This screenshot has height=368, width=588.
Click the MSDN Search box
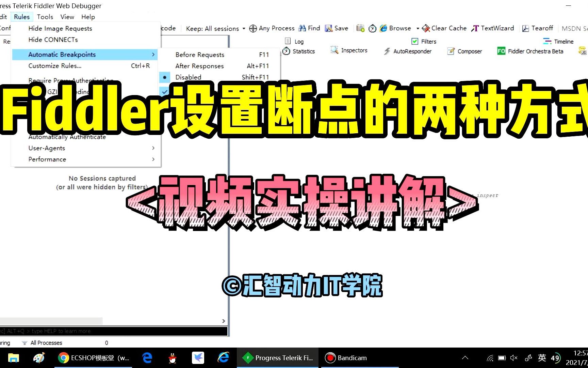(x=574, y=29)
